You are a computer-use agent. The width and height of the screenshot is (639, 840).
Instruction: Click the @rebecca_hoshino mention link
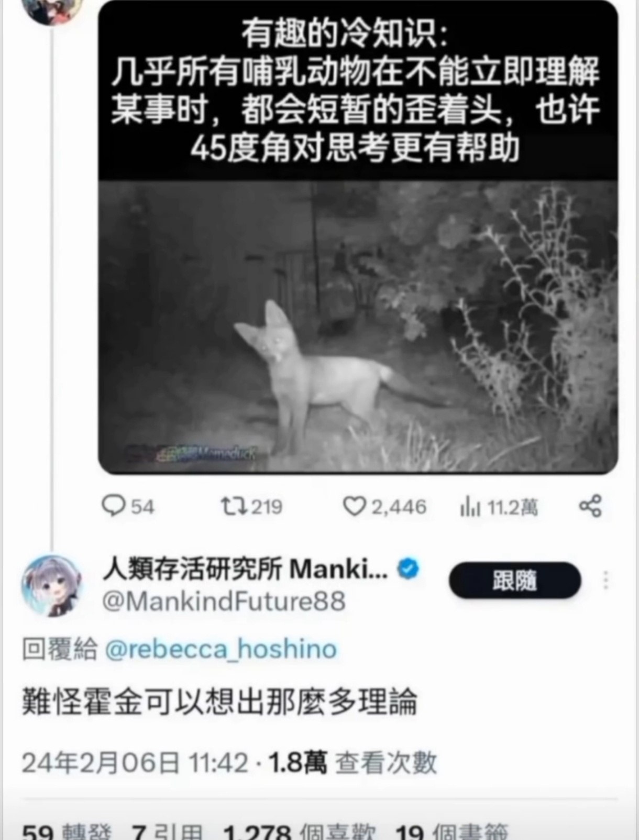point(221,649)
